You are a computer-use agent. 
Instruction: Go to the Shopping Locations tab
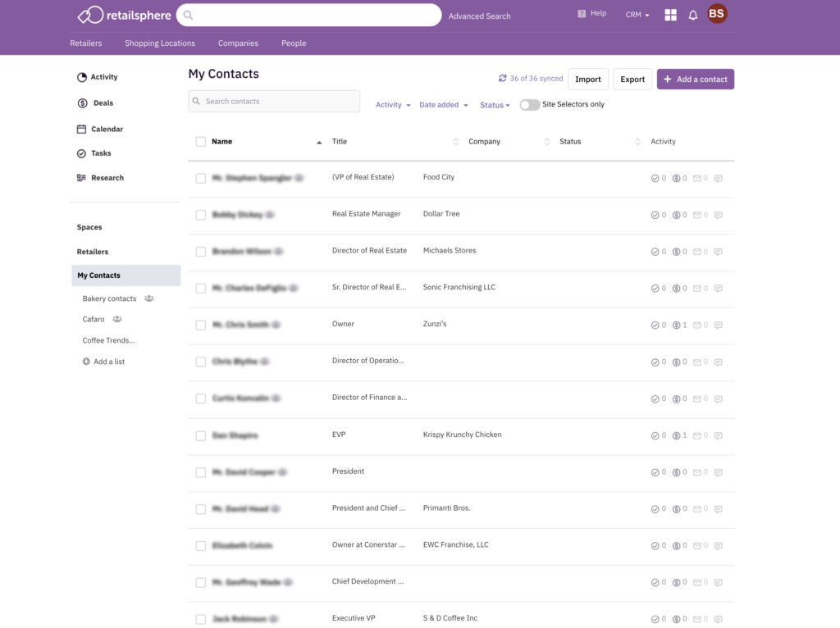point(160,43)
